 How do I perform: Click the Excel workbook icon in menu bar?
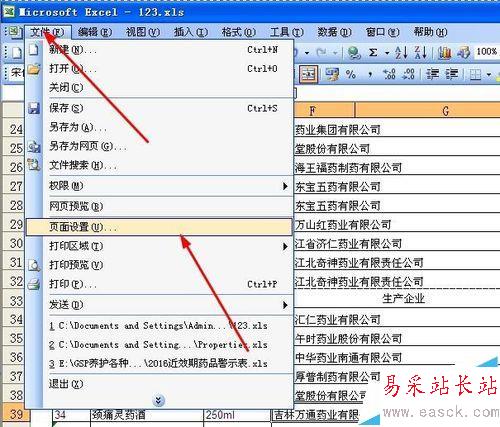point(14,32)
